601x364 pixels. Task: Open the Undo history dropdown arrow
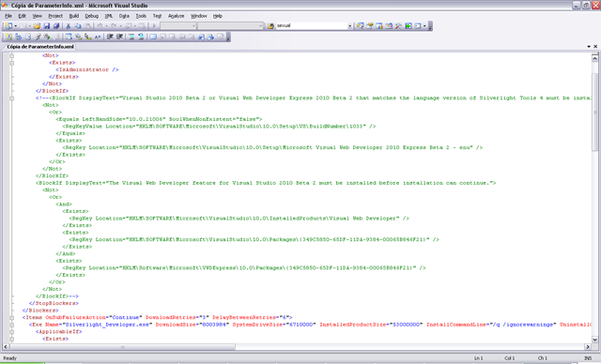[x=106, y=25]
